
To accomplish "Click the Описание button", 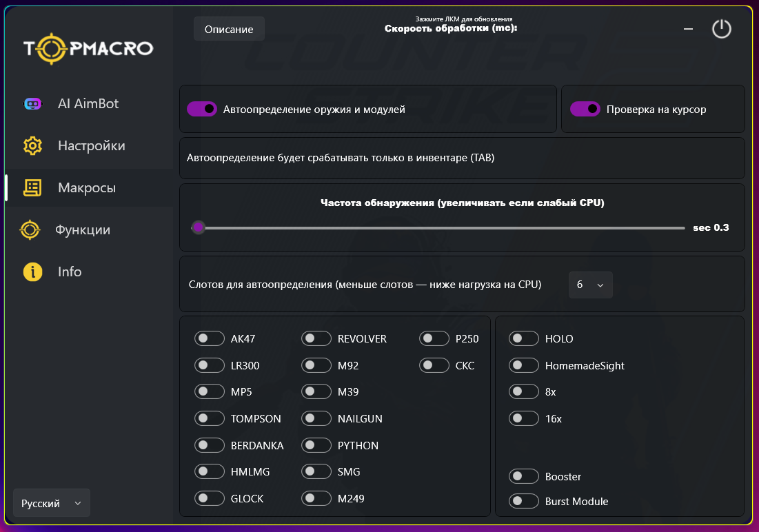I will [x=229, y=29].
